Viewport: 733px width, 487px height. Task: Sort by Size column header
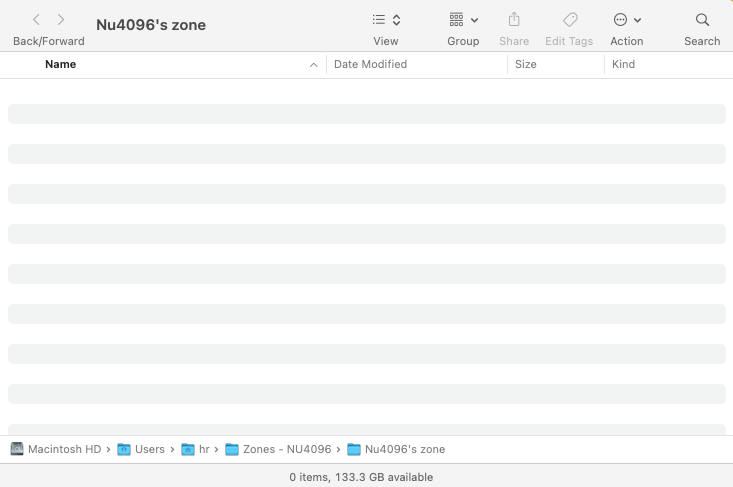tap(525, 64)
